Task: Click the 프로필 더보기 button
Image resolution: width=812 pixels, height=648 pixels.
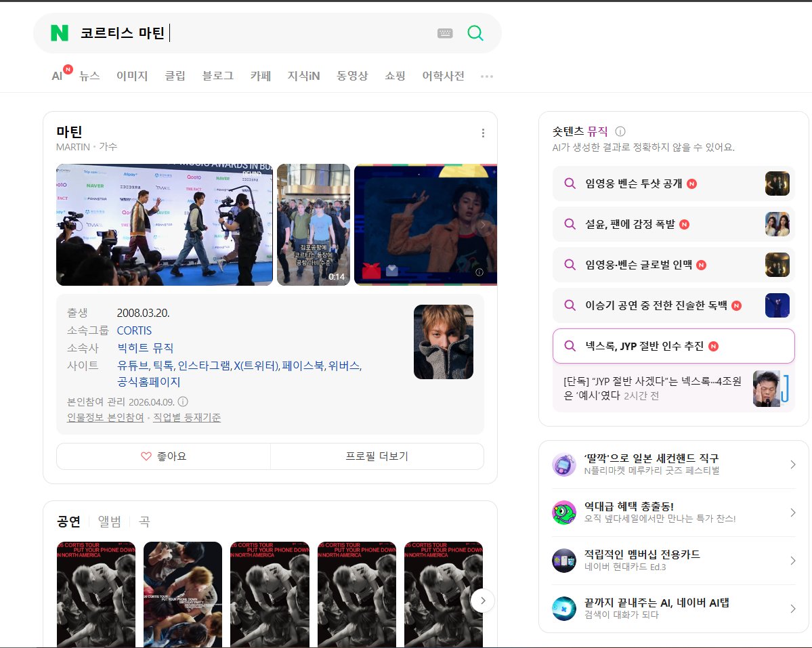Action: (377, 456)
